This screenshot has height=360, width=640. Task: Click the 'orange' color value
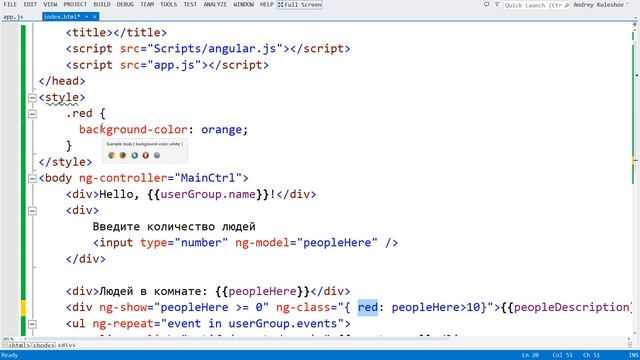[222, 130]
